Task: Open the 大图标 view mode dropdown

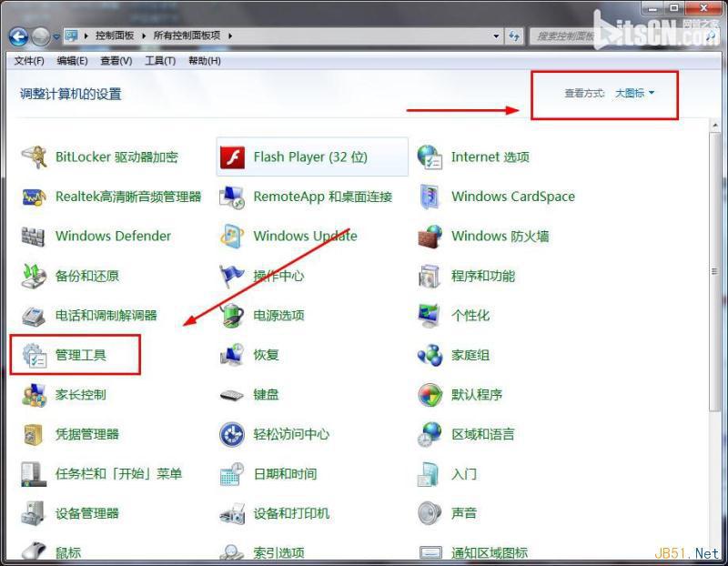Action: (634, 94)
